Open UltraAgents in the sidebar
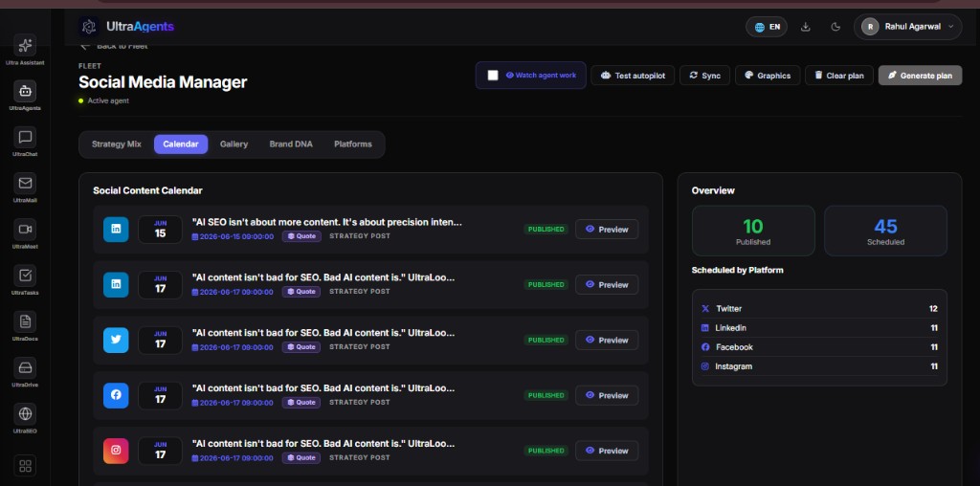Screen dimensions: 980x486 click(x=25, y=91)
